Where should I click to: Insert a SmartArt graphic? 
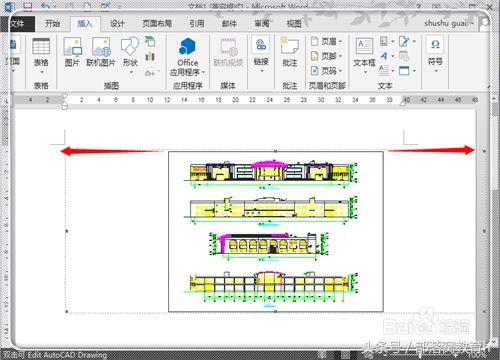click(x=150, y=41)
